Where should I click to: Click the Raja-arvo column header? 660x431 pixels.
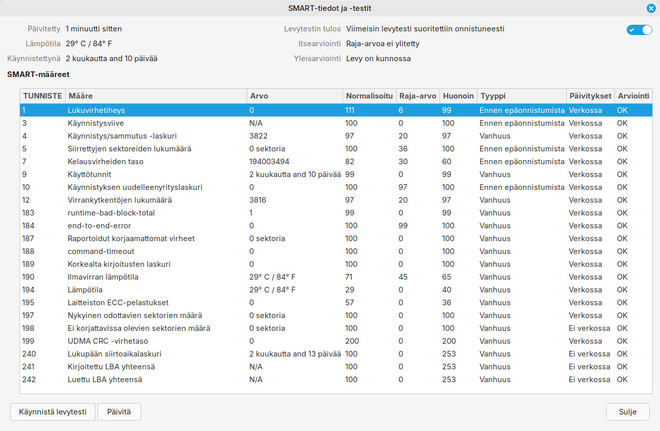pos(418,96)
